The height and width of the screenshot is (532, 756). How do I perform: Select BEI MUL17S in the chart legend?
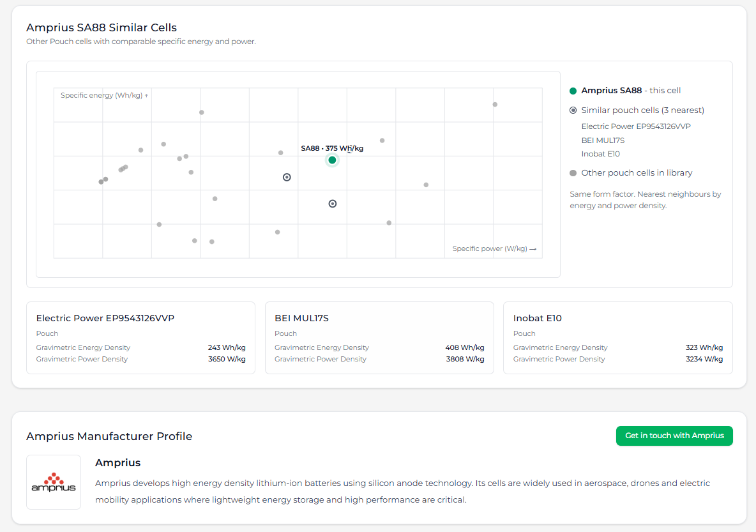[x=603, y=141]
